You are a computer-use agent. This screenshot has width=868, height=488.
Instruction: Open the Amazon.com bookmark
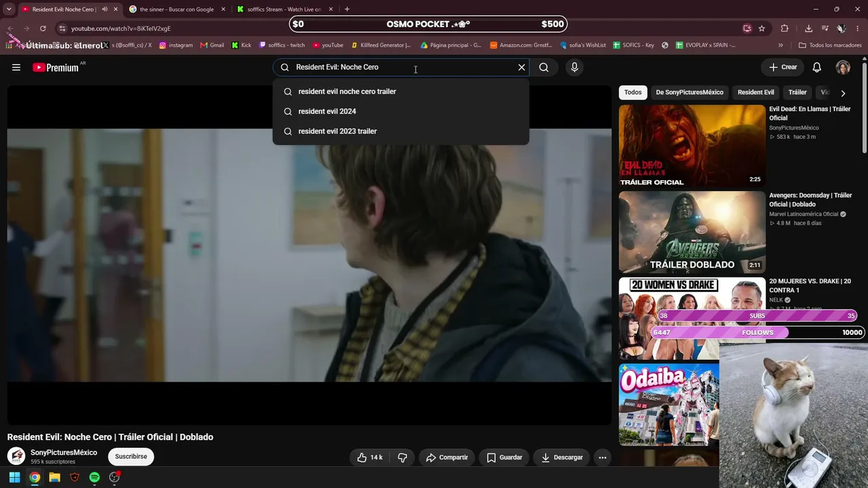click(x=521, y=45)
